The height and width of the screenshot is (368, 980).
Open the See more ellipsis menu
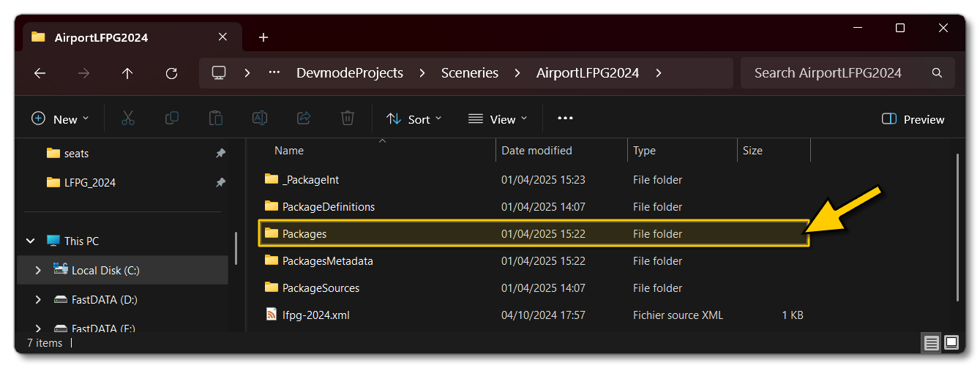(565, 119)
